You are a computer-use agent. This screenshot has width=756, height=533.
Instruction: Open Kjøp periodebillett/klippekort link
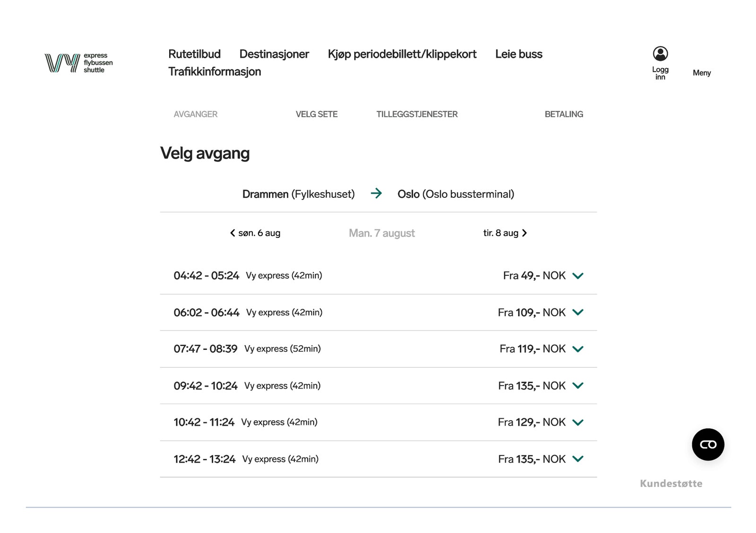coord(402,54)
